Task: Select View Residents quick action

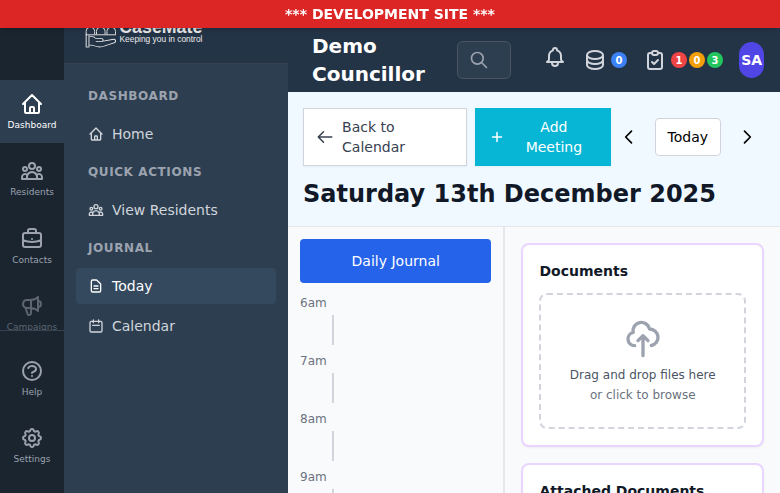Action: click(164, 210)
